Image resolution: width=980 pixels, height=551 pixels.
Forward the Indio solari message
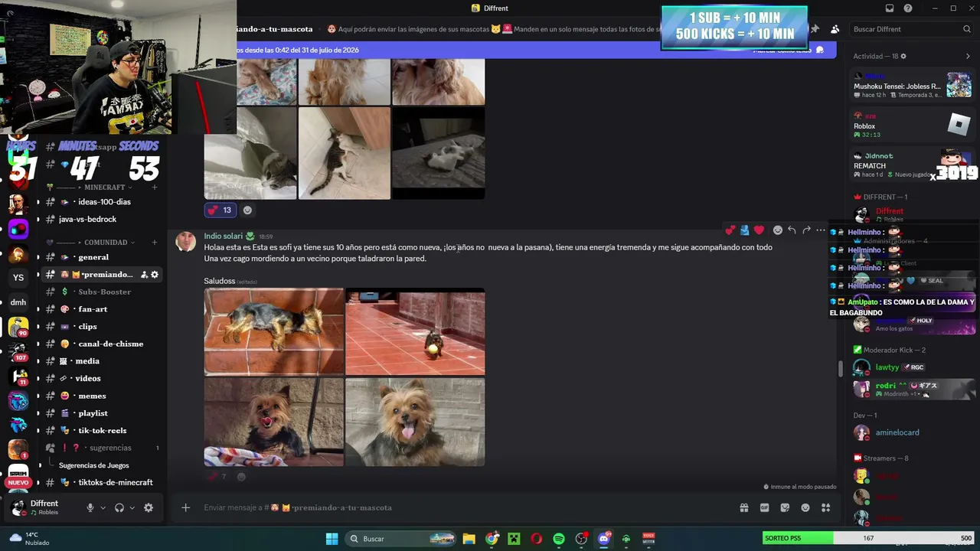coord(806,230)
